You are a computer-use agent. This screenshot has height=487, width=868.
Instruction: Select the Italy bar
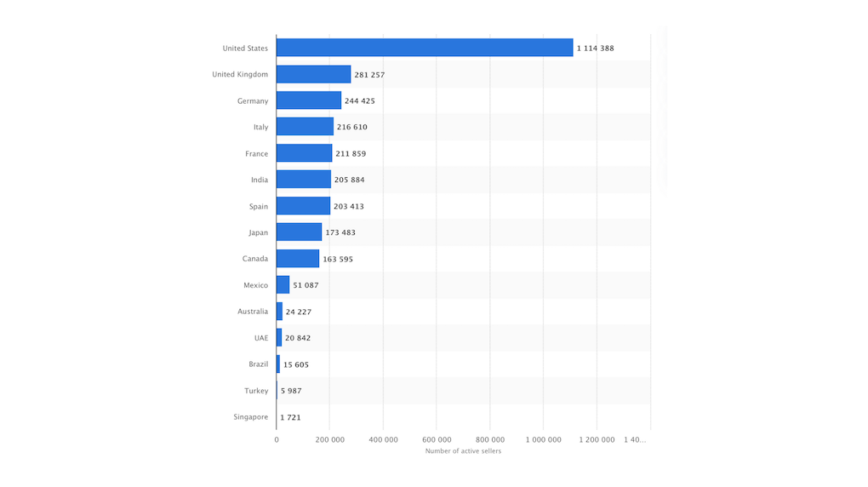pos(305,127)
